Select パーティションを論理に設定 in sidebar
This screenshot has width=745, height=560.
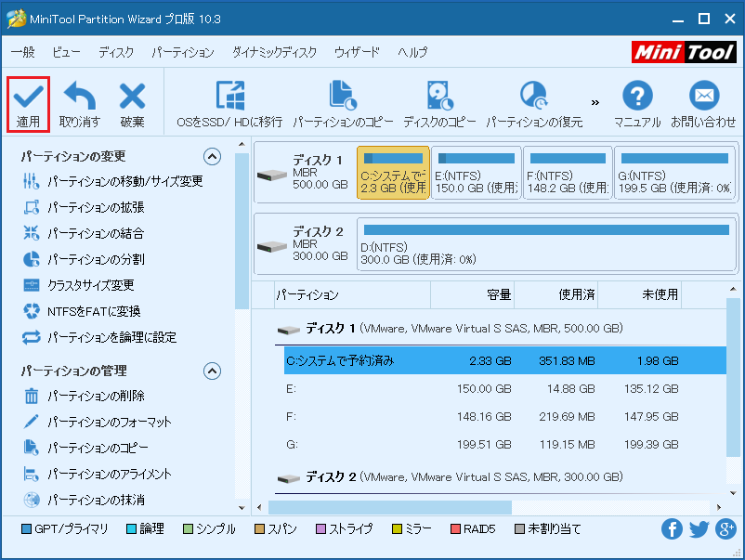pos(99,337)
